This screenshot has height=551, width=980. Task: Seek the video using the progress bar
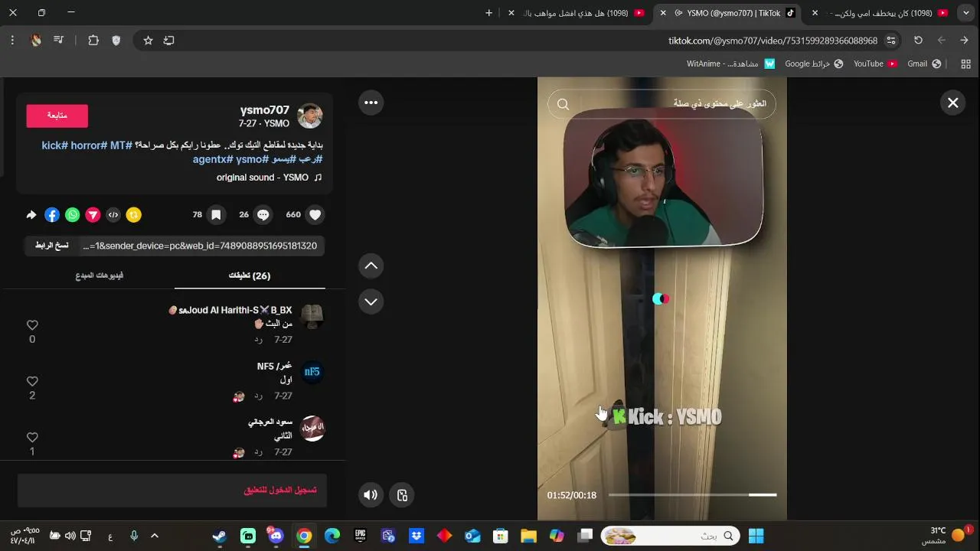point(692,495)
